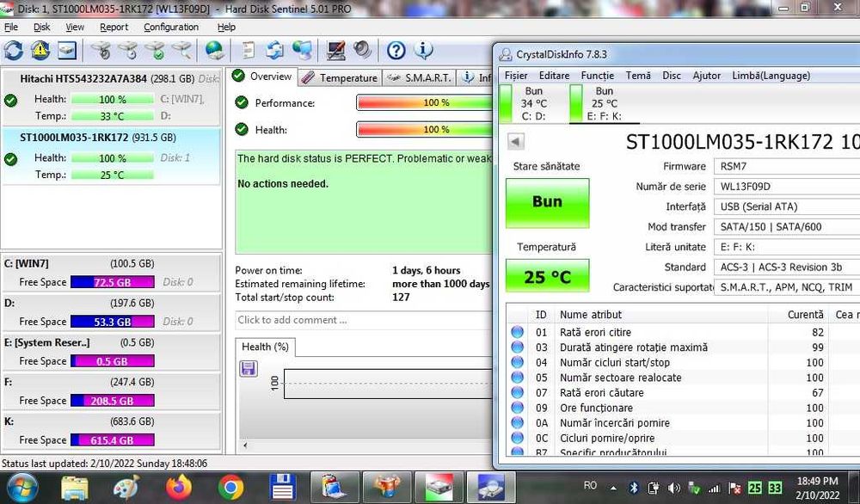The height and width of the screenshot is (504, 860).
Task: Click the graph's left scroll arrow
Action: (x=245, y=446)
